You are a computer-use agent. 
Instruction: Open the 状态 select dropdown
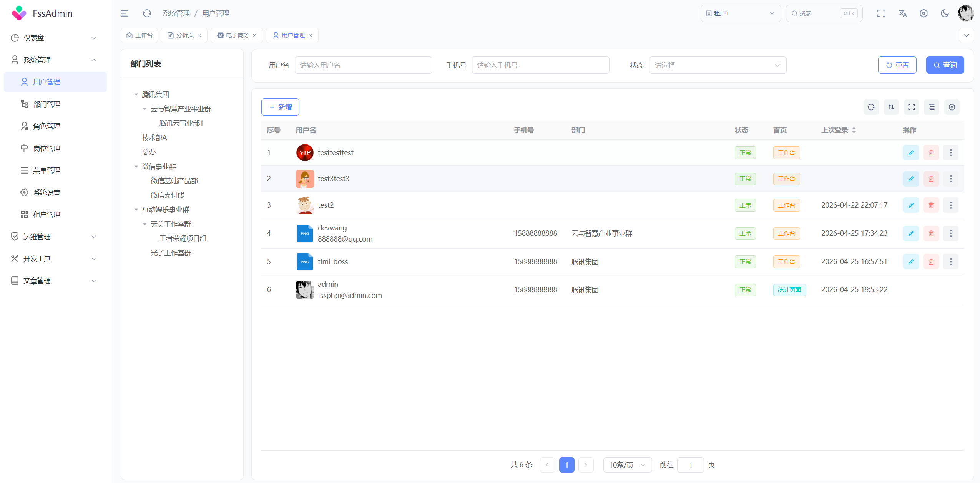(717, 65)
